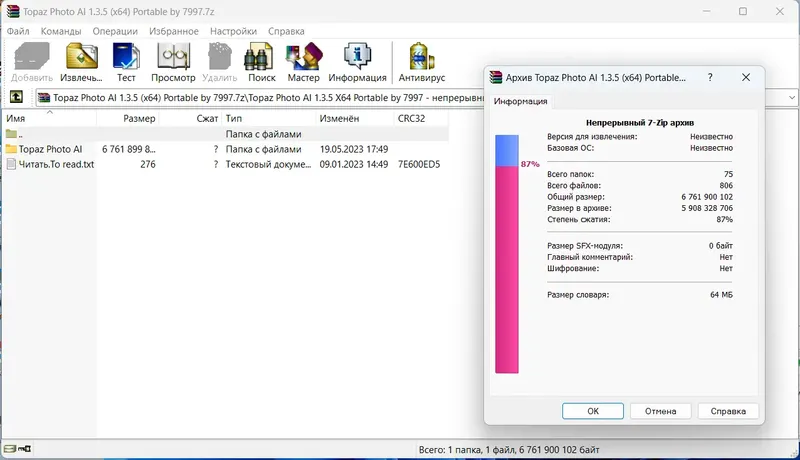Open the Команды menu

61,31
